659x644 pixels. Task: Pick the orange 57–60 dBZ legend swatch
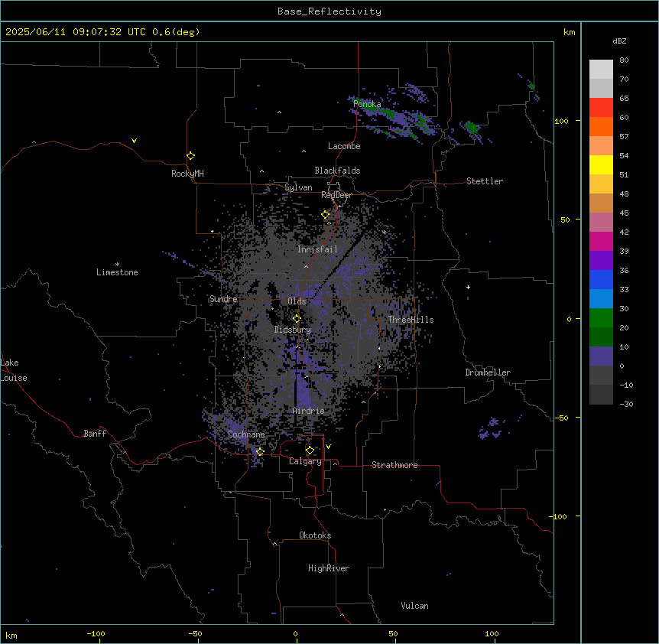tap(601, 126)
